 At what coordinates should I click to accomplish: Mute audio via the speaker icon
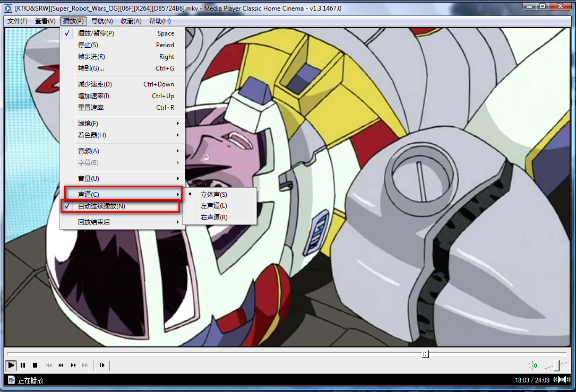point(532,365)
